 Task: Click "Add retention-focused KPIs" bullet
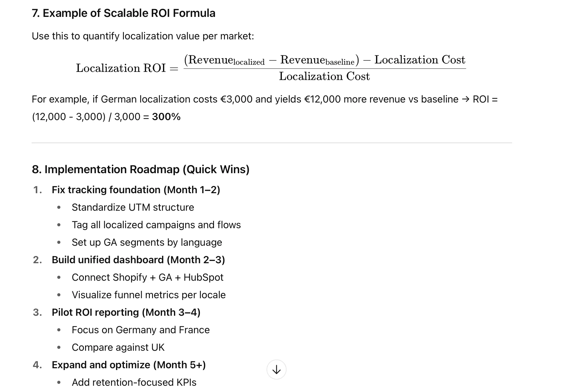pyautogui.click(x=134, y=382)
